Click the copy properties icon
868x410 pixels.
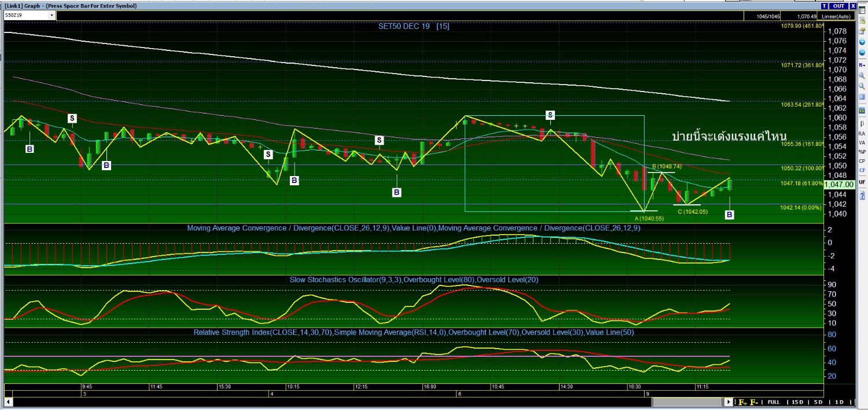[862, 31]
